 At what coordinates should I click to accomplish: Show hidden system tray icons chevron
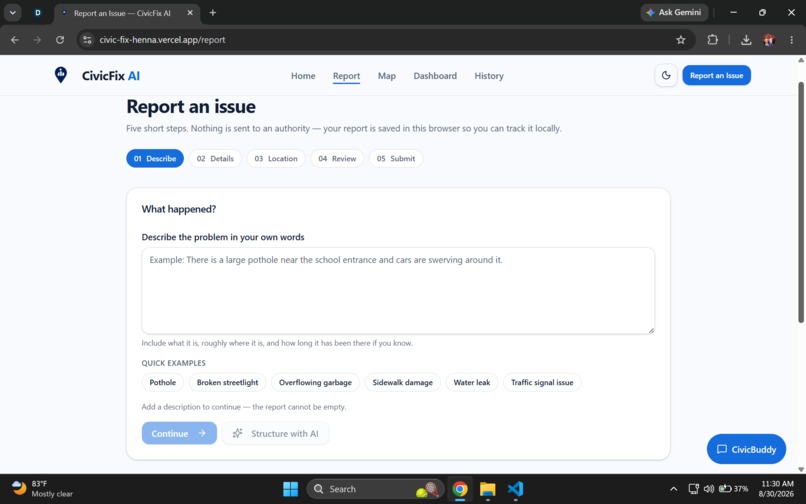(673, 489)
